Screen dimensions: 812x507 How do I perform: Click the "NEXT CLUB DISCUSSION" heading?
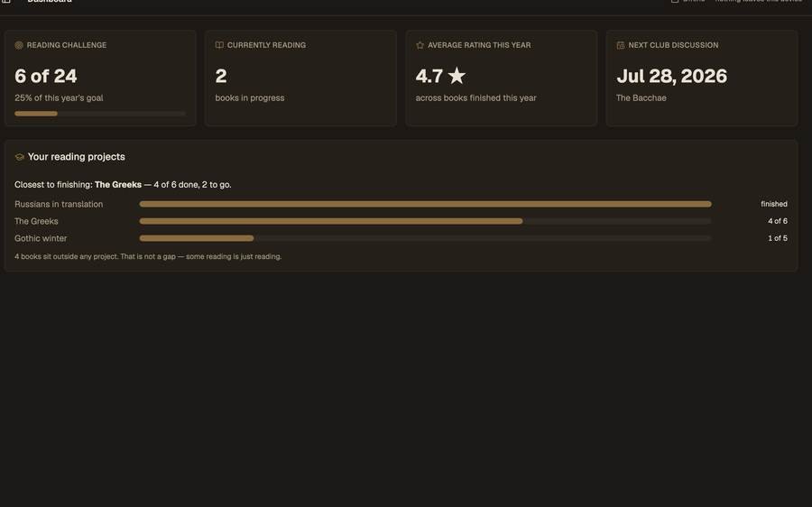coord(673,45)
